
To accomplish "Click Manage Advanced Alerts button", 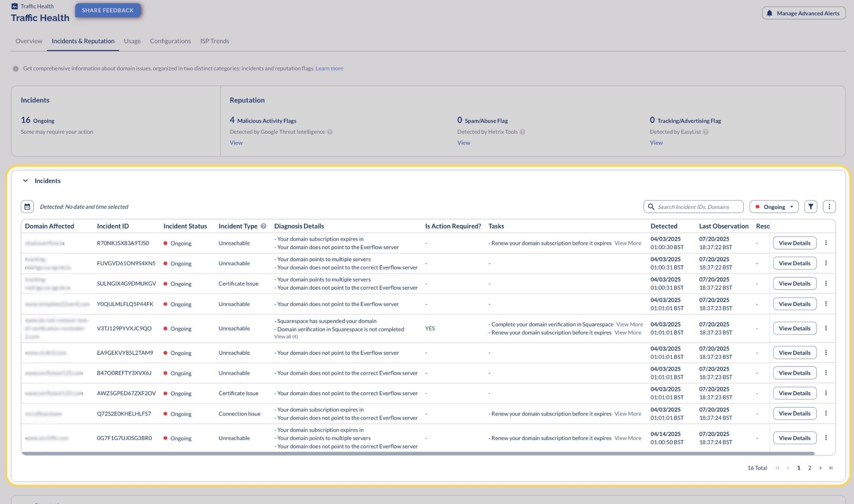I will click(x=804, y=13).
